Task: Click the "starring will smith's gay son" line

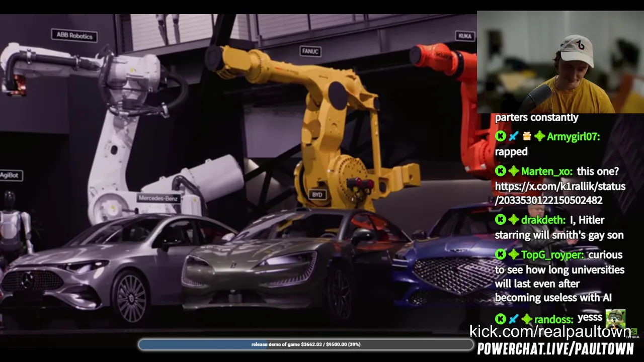Action: [x=559, y=235]
